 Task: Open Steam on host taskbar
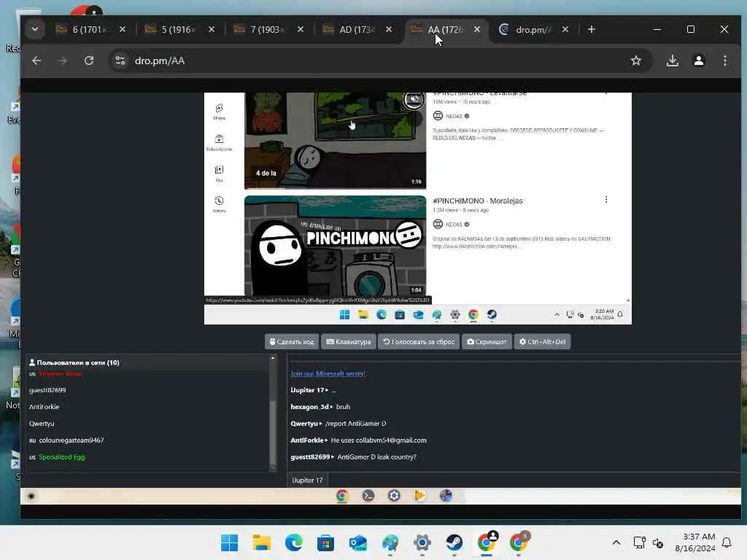[454, 542]
